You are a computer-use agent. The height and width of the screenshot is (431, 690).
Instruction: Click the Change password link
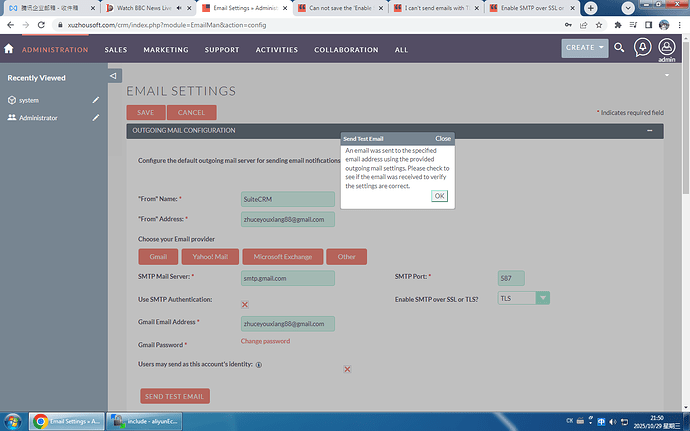(x=265, y=341)
